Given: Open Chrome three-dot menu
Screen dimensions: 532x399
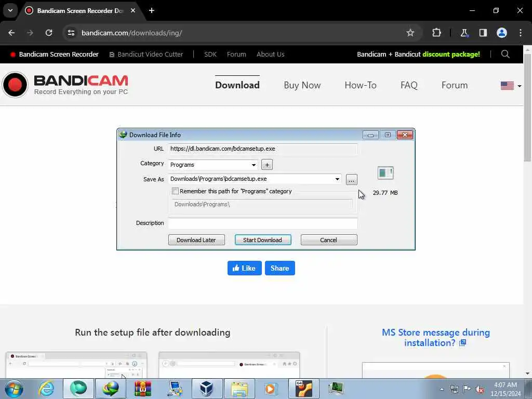Looking at the screenshot, I should click(521, 33).
